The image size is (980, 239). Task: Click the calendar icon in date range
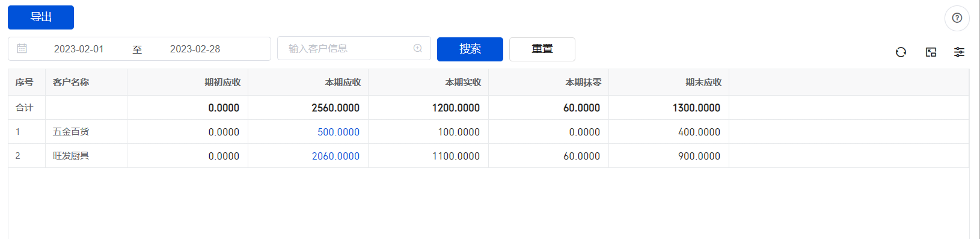22,49
